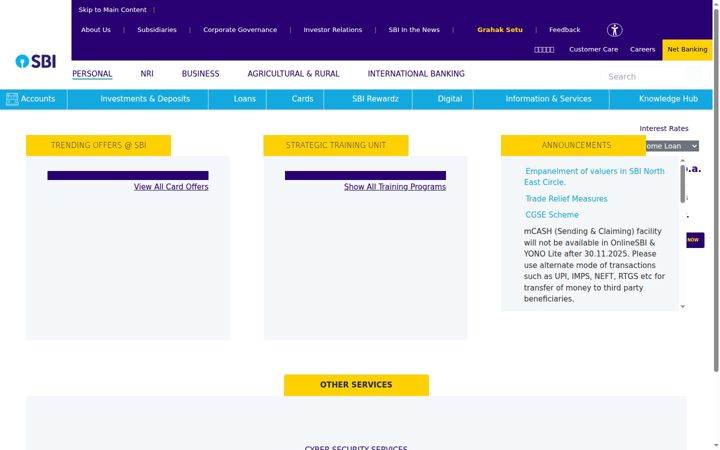Click the Hindi language link beside Customer Care
Screen dimensions: 720x450
pos(544,50)
